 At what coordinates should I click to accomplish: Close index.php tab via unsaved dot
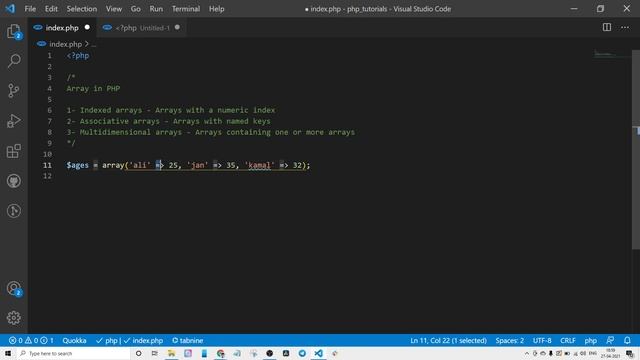[x=87, y=27]
